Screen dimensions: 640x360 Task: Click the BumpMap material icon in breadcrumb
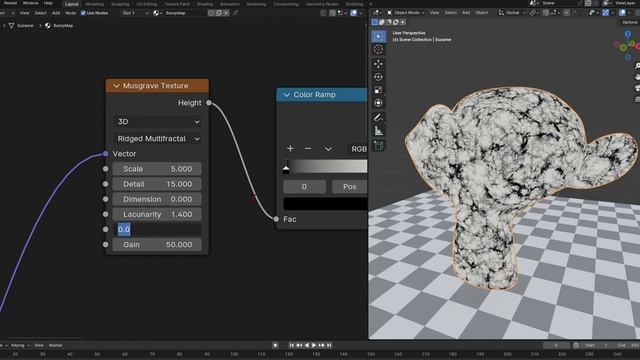pyautogui.click(x=48, y=25)
